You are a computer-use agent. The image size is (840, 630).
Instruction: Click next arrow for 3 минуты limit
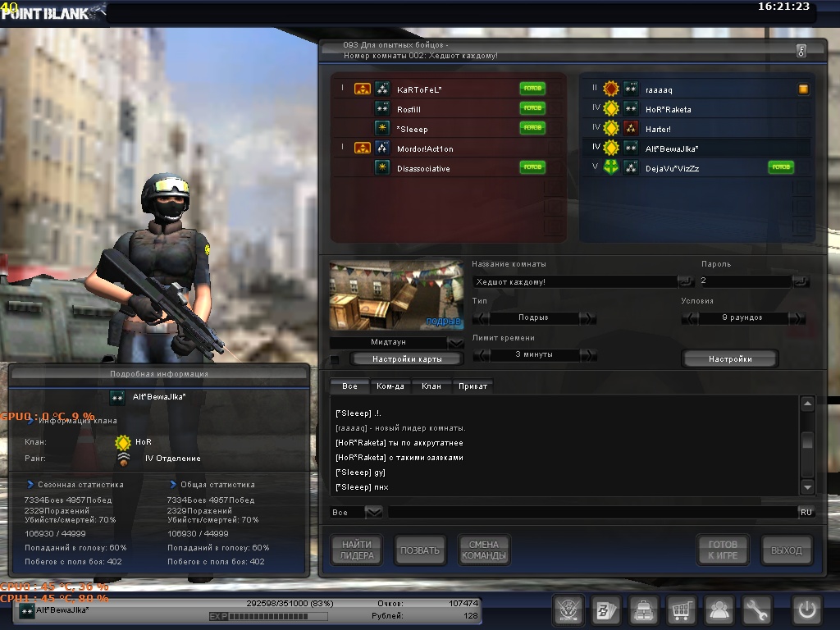588,355
